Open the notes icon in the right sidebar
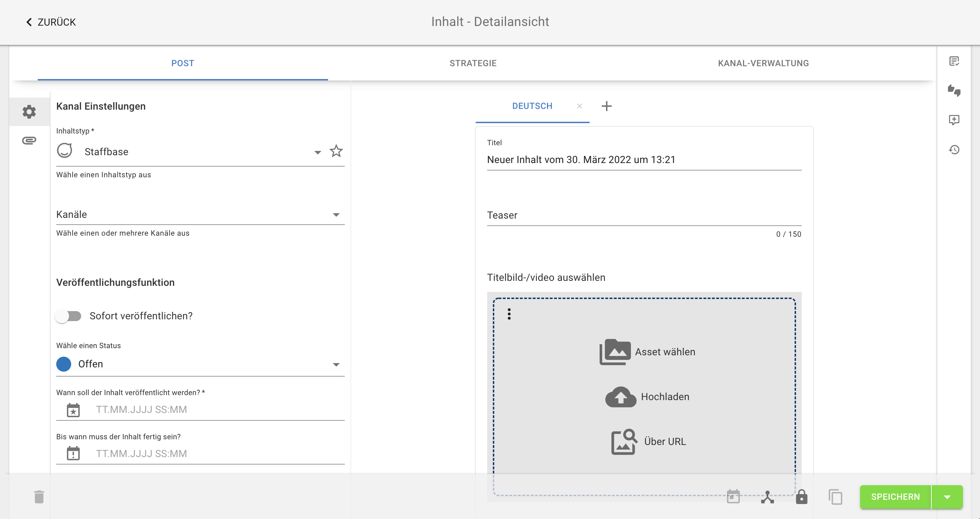This screenshot has height=519, width=980. 955,61
